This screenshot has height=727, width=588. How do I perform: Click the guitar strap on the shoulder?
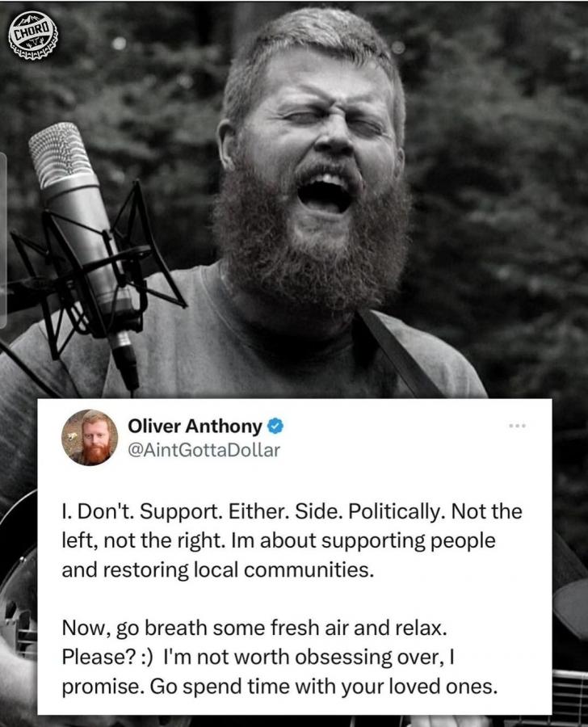pos(400,353)
